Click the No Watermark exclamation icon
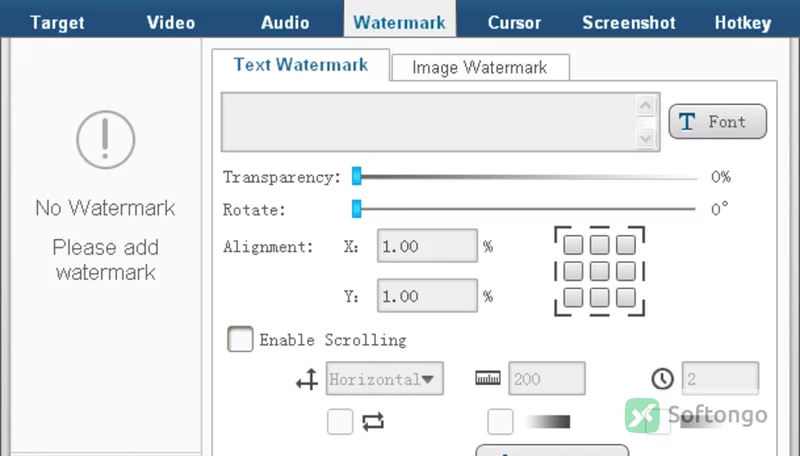 [106, 140]
